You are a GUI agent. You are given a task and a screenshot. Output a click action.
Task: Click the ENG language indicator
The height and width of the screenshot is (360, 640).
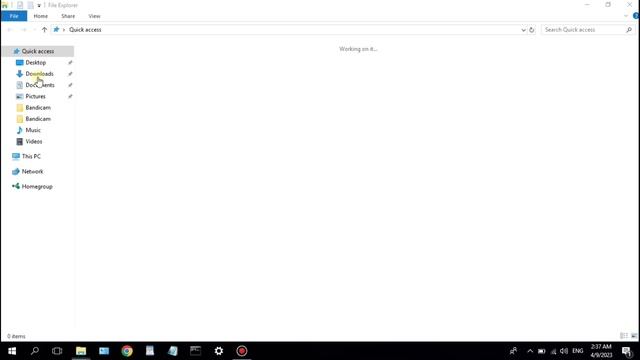pyautogui.click(x=578, y=351)
